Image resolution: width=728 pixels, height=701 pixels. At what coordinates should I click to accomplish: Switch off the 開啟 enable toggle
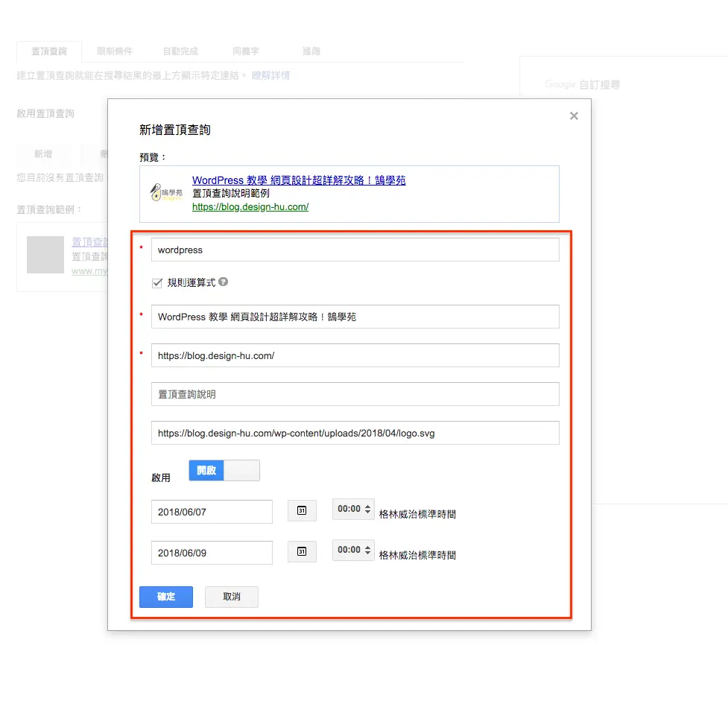[x=224, y=470]
